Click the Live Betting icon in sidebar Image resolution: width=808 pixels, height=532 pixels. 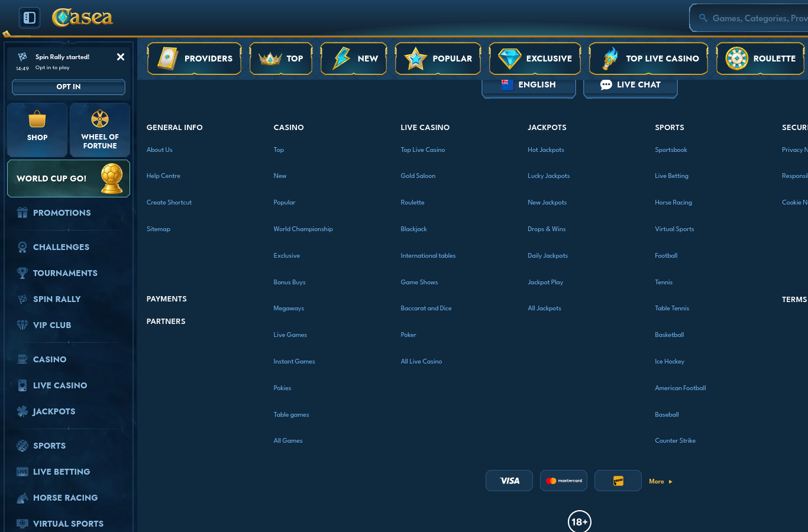point(22,472)
